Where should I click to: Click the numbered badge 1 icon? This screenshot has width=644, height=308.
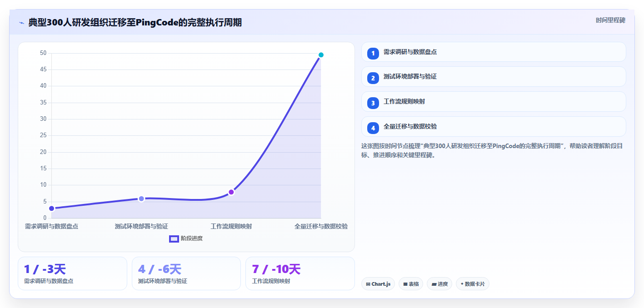[x=373, y=53]
